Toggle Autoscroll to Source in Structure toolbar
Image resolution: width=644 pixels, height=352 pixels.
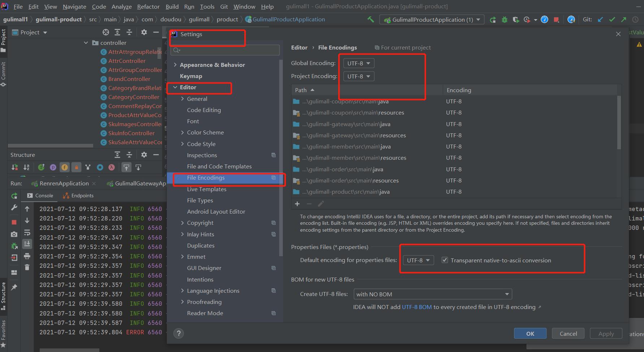tap(126, 167)
